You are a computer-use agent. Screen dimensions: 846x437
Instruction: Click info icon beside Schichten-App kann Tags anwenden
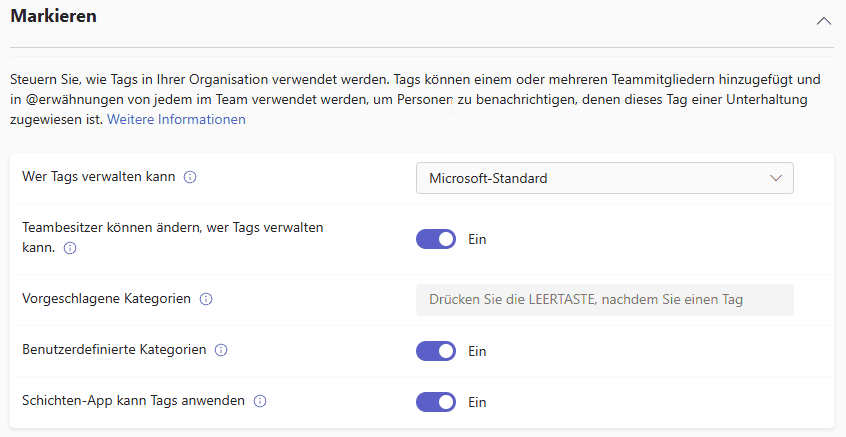click(x=260, y=401)
